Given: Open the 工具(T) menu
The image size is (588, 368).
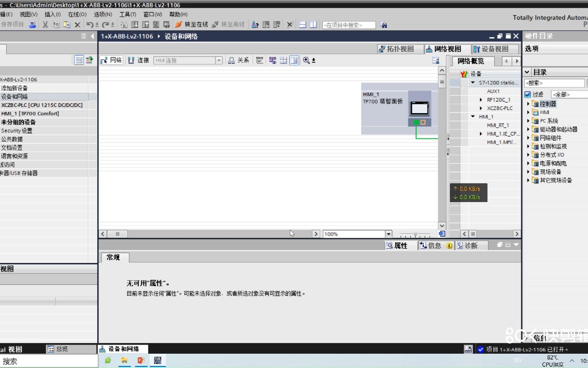Looking at the screenshot, I should click(x=128, y=14).
